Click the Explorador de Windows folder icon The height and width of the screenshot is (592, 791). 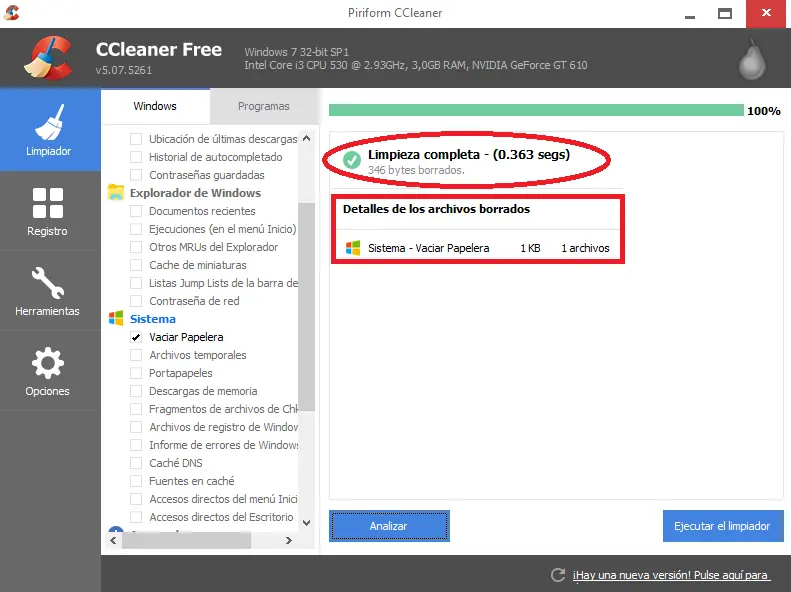(116, 193)
